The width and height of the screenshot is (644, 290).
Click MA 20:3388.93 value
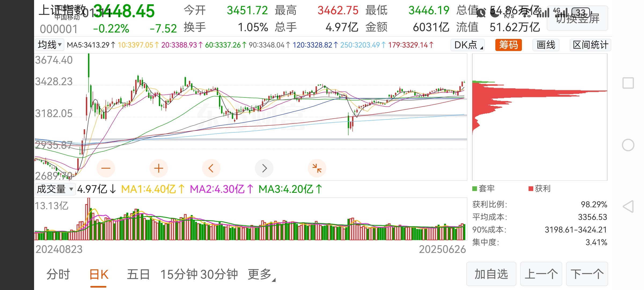[x=182, y=45]
